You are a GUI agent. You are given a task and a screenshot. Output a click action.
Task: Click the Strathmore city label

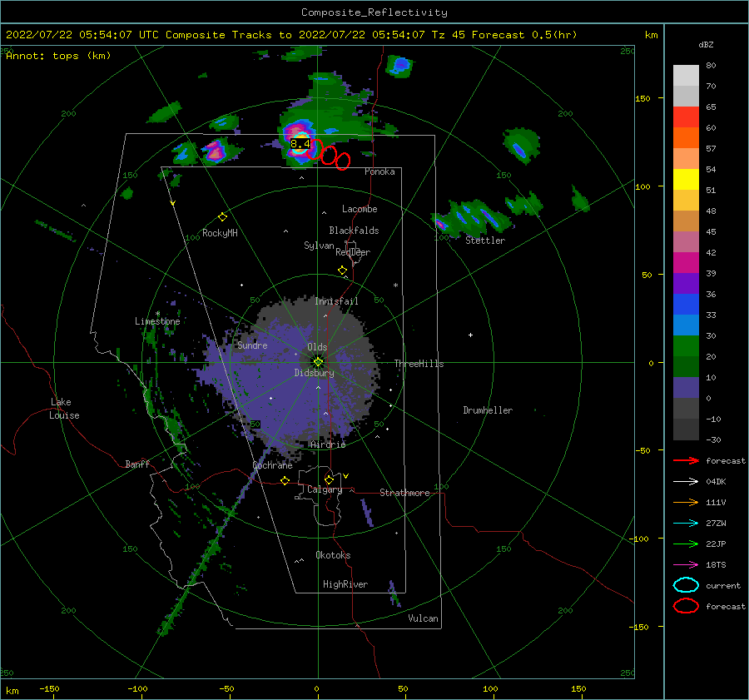[404, 493]
